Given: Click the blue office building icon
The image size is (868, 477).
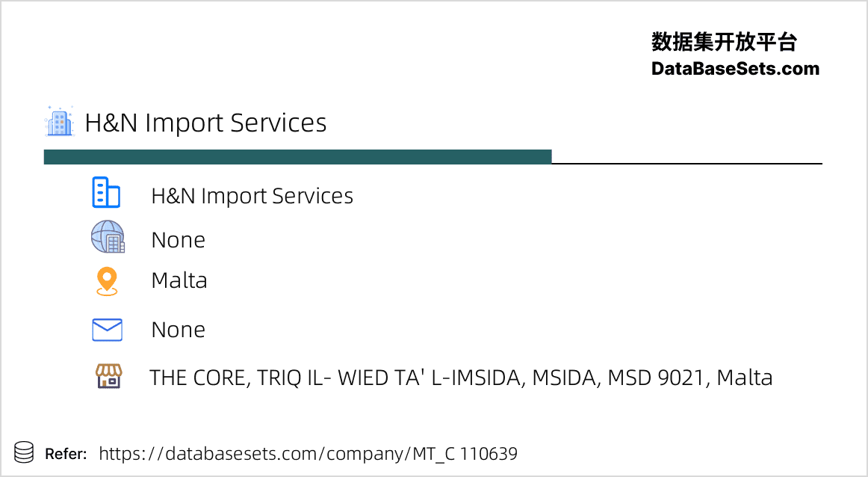Looking at the screenshot, I should click(x=106, y=192).
